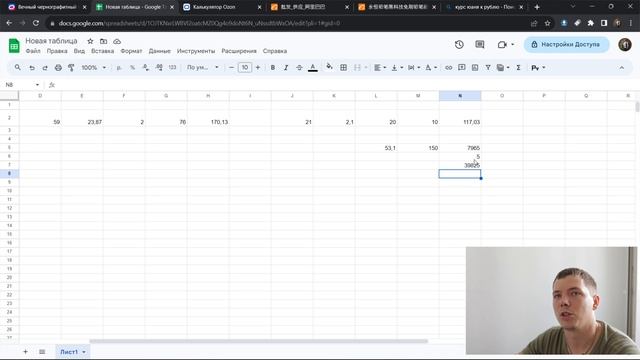The height and width of the screenshot is (360, 640).
Task: Increase decimal places
Action: tap(159, 68)
